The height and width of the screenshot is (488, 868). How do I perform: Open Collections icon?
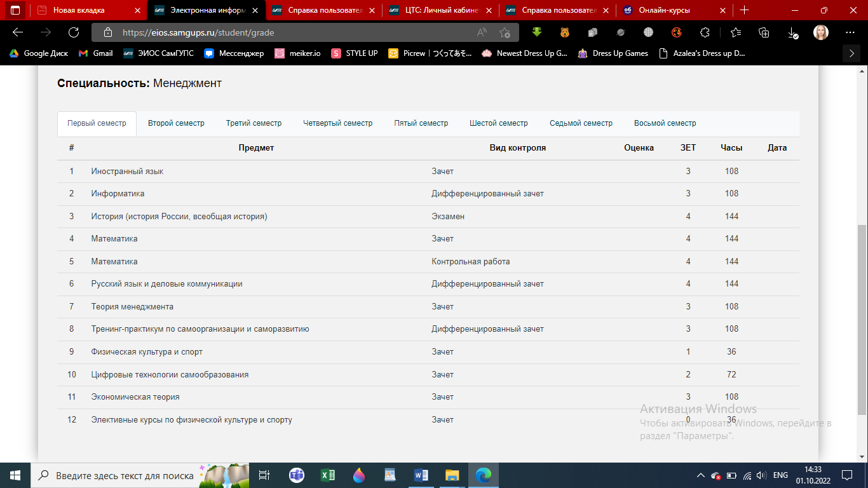[764, 32]
